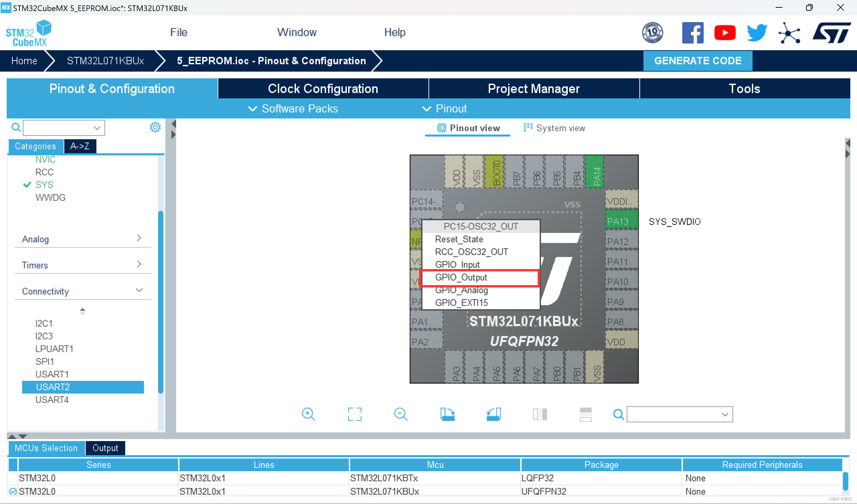Collapse the right side panel arrow

pyautogui.click(x=848, y=154)
